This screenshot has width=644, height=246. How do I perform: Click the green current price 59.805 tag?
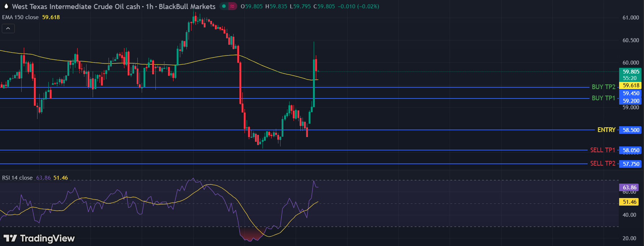[631, 72]
